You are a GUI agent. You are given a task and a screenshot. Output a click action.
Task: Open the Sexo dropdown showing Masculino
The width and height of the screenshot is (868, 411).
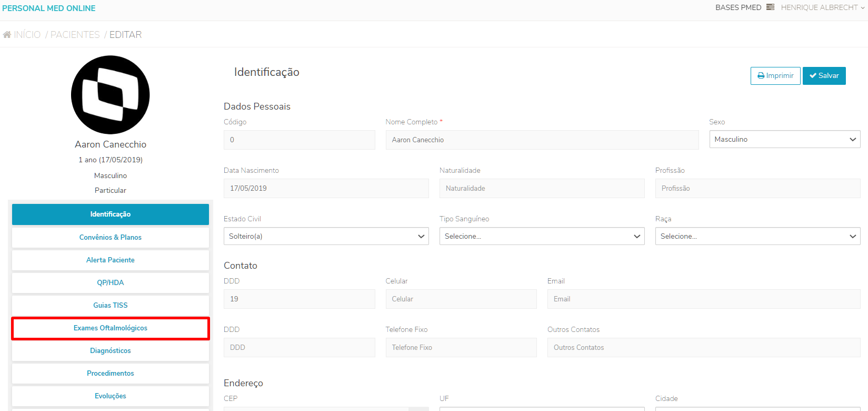(785, 140)
